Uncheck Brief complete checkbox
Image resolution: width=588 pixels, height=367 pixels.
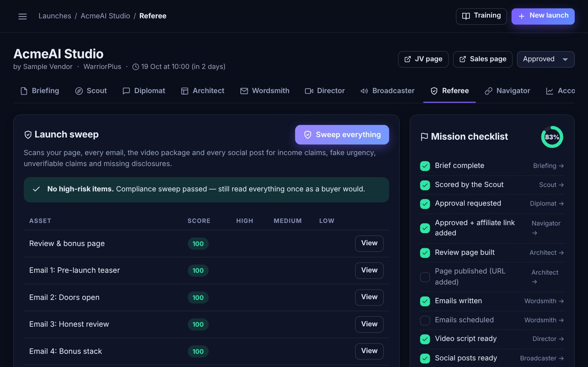coord(425,166)
